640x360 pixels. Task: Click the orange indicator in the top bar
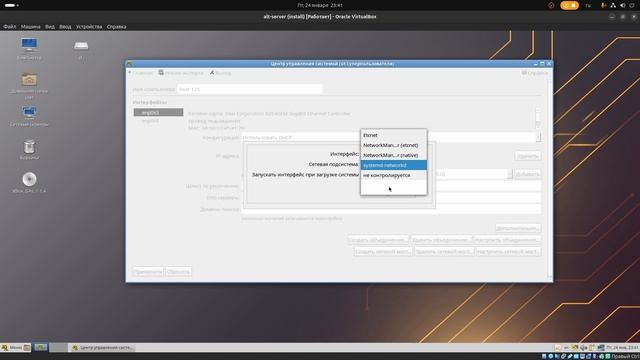point(569,5)
